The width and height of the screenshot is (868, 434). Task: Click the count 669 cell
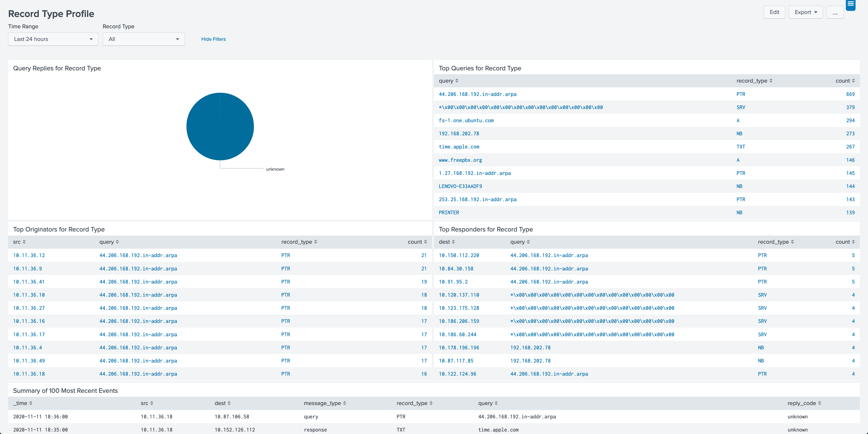tap(850, 94)
